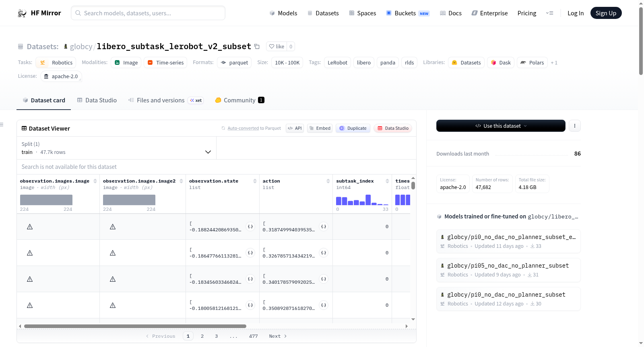This screenshot has height=347, width=644.
Task: Sort by the observation.state column
Action: point(255,181)
